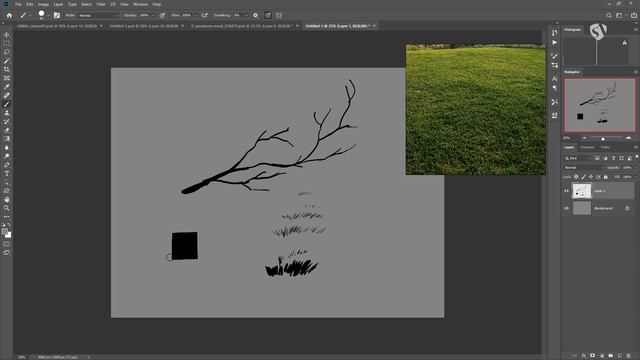Open the brush Mode dropdown
640x360 pixels.
point(98,15)
